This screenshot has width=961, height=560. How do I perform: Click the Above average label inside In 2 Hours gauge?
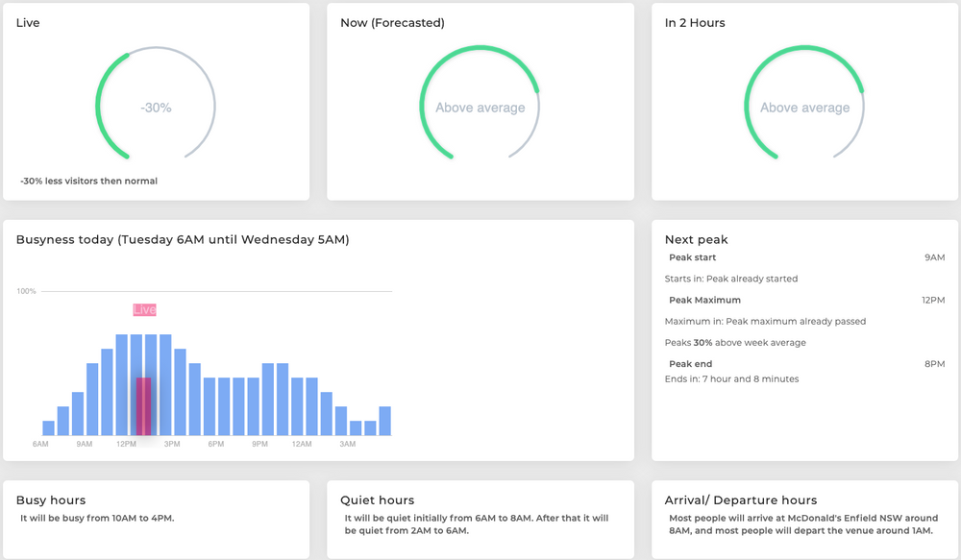tap(804, 108)
